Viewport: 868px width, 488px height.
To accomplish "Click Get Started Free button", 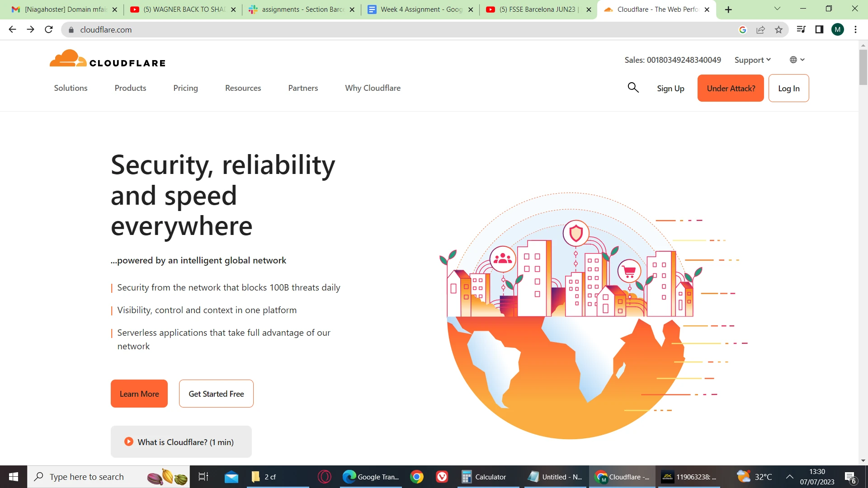I will (x=216, y=394).
